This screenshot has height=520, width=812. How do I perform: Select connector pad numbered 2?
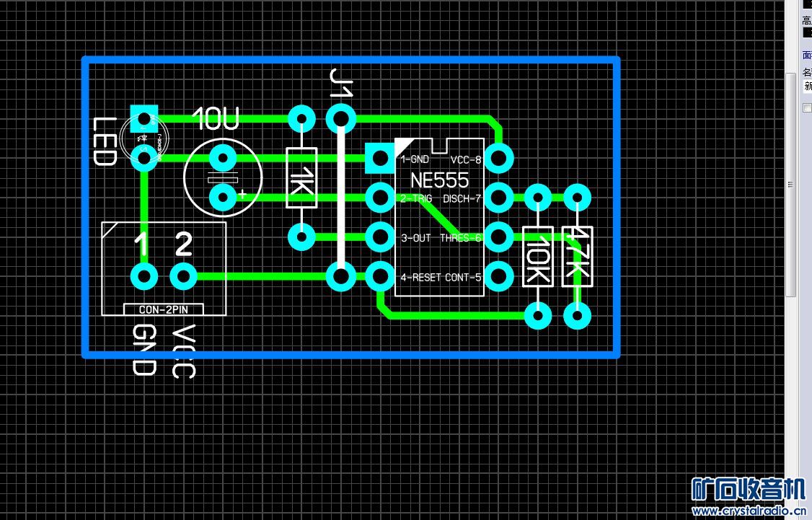click(183, 276)
